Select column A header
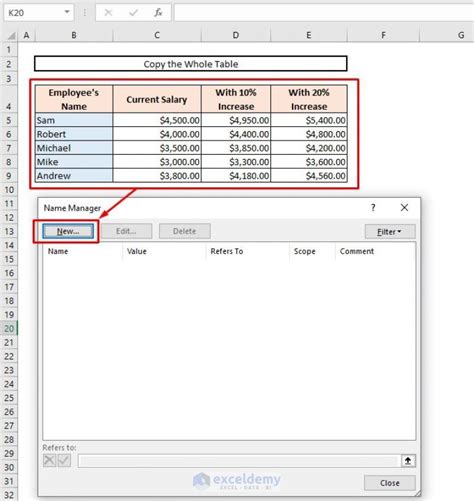The image size is (474, 501). tap(26, 35)
